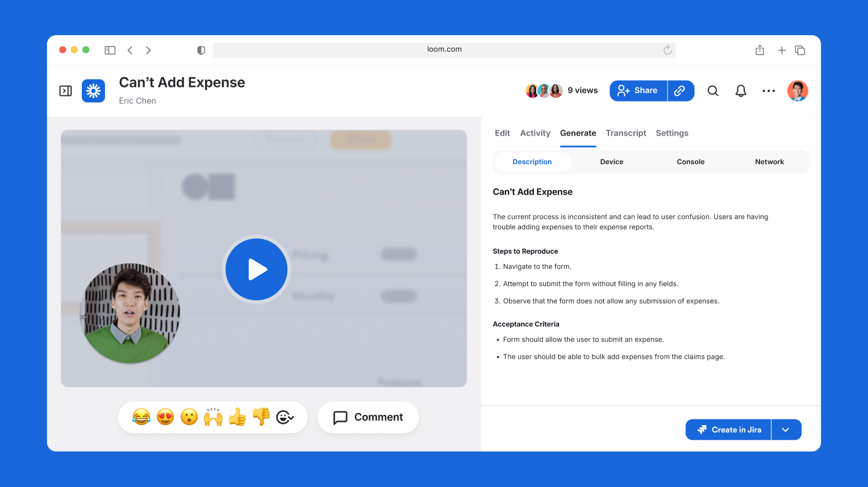Screen dimensions: 868x487
Task: React with the laughing emoji
Action: point(141,417)
